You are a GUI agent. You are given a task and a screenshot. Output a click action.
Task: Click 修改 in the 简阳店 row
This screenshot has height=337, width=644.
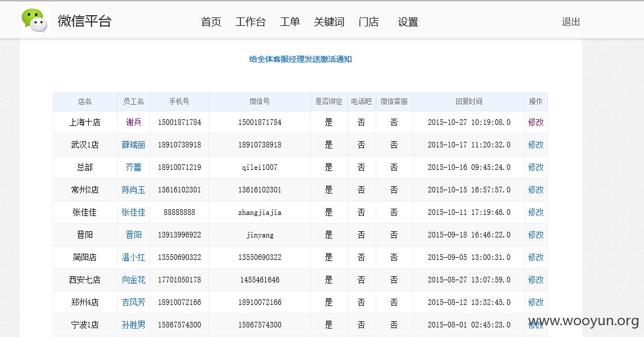pyautogui.click(x=535, y=257)
